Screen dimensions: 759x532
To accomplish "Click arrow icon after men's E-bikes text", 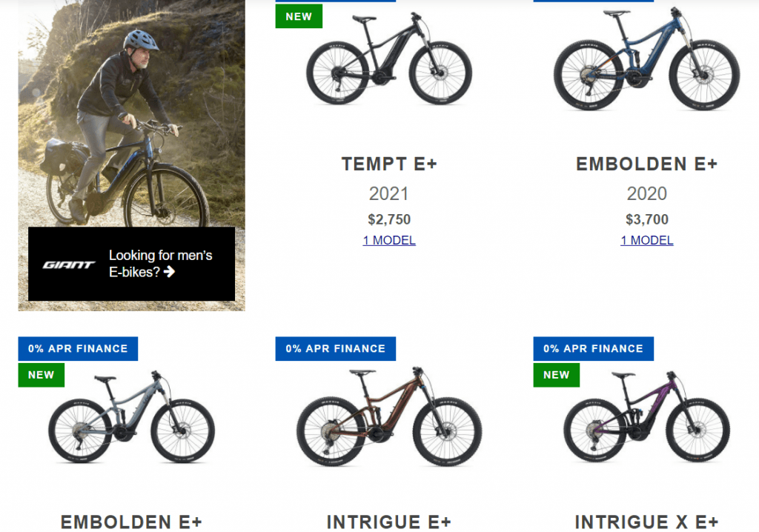I will click(x=169, y=272).
